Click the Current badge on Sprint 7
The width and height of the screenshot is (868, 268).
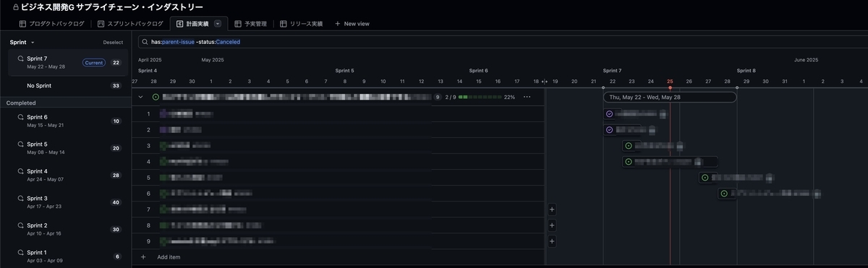pos(94,63)
